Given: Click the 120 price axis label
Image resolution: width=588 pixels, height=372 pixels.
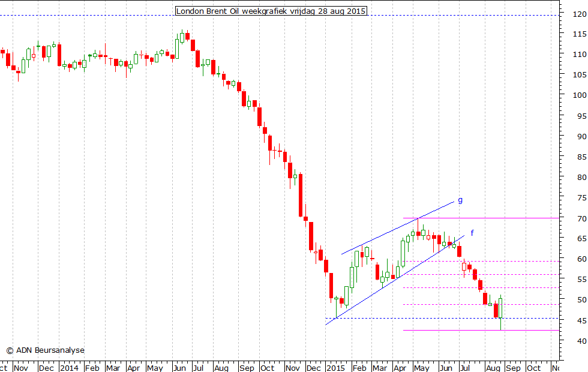Looking at the screenshot, I should (580, 14).
